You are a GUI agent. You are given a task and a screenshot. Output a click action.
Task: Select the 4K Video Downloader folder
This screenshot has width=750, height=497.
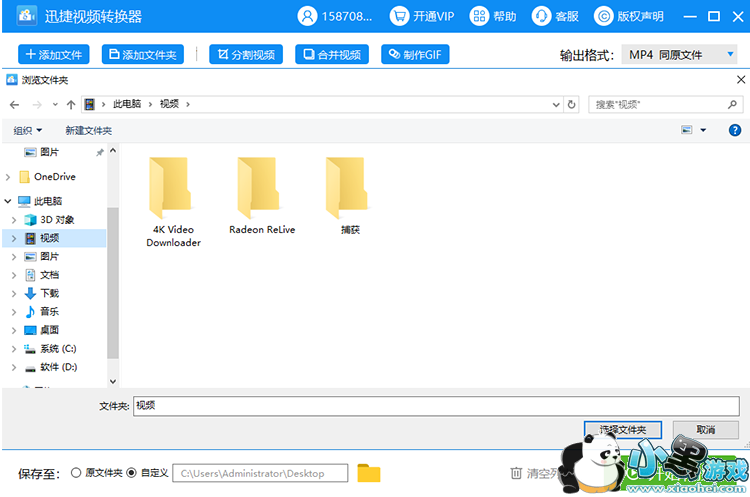point(173,203)
